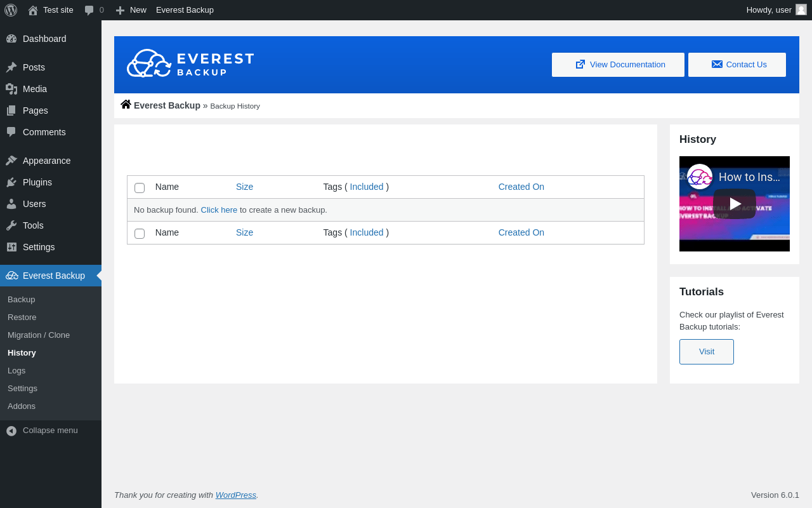Open Everest Backup in the admin bar

coord(185,10)
